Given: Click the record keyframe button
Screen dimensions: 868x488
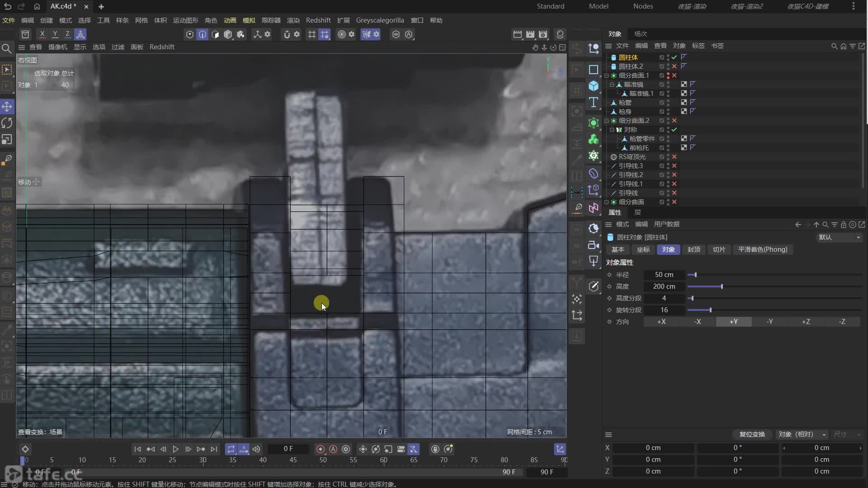Looking at the screenshot, I should 321,449.
